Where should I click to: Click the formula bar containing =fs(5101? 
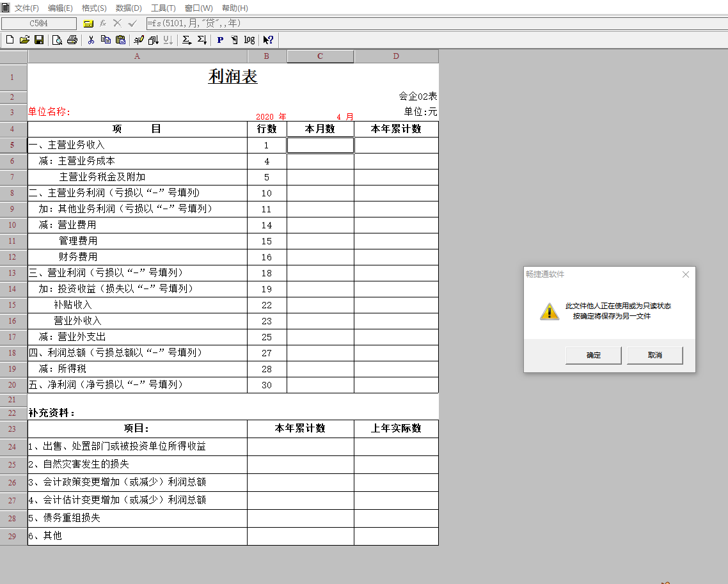(436, 23)
